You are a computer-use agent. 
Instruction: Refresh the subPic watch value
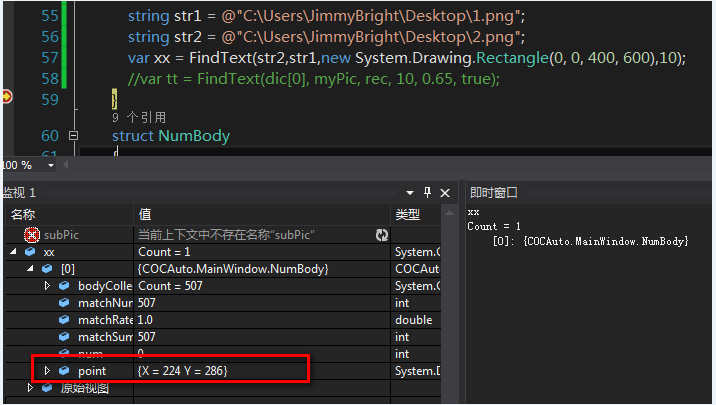point(382,235)
